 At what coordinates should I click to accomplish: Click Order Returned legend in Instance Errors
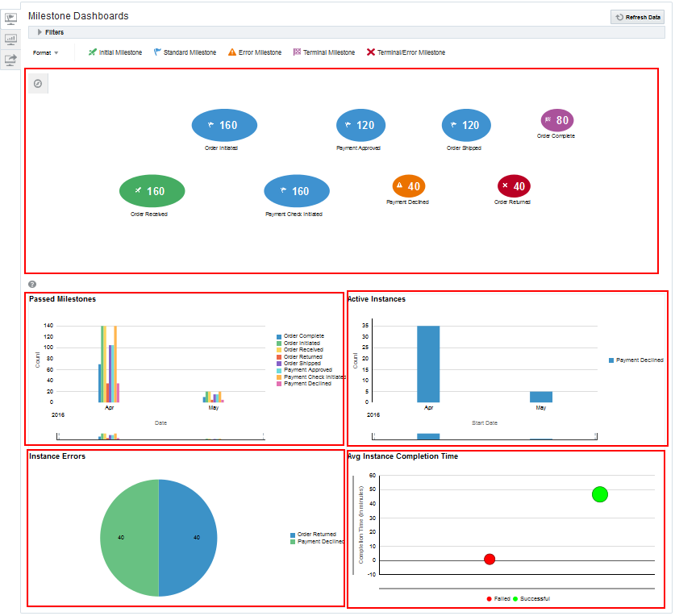(x=313, y=535)
